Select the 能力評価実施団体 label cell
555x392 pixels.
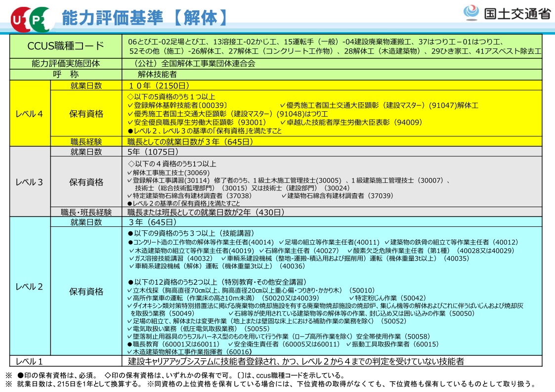[x=66, y=64]
